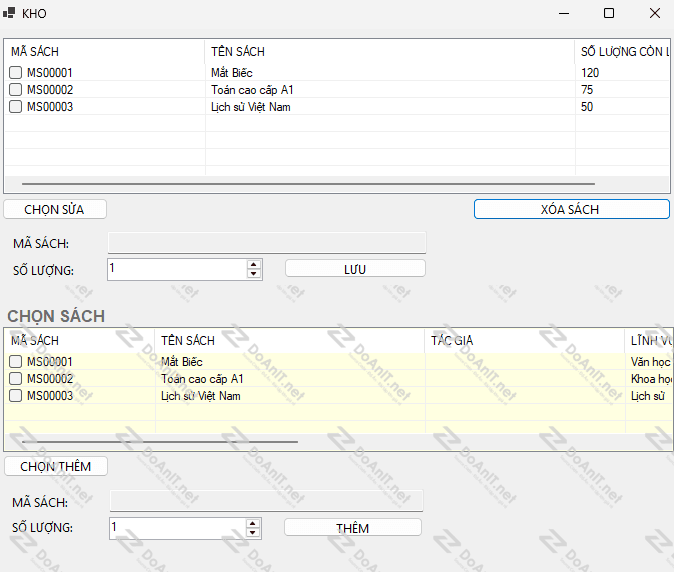Select 'Mắt Biếc' in the top inventory table
Image resolution: width=674 pixels, height=572 pixels.
232,73
